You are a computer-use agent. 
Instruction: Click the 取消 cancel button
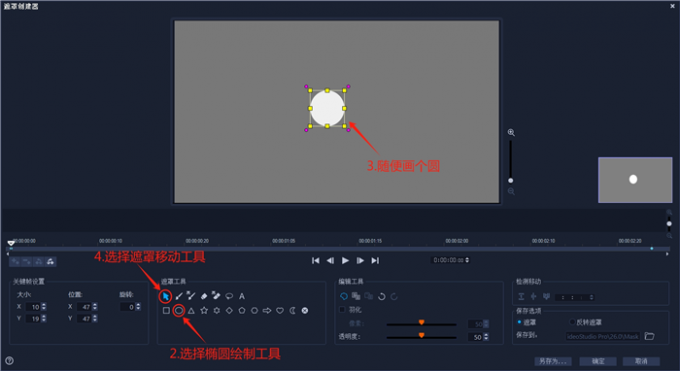pyautogui.click(x=641, y=361)
